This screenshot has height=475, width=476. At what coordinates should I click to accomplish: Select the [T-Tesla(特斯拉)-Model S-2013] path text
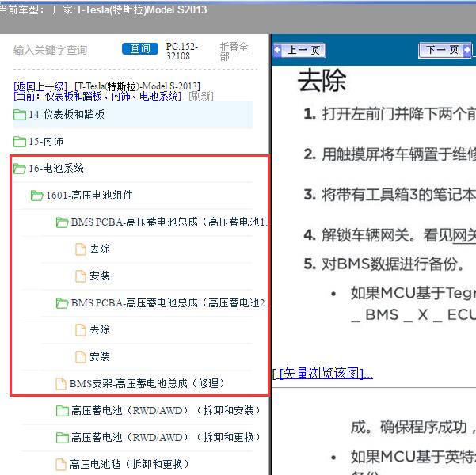pos(137,86)
